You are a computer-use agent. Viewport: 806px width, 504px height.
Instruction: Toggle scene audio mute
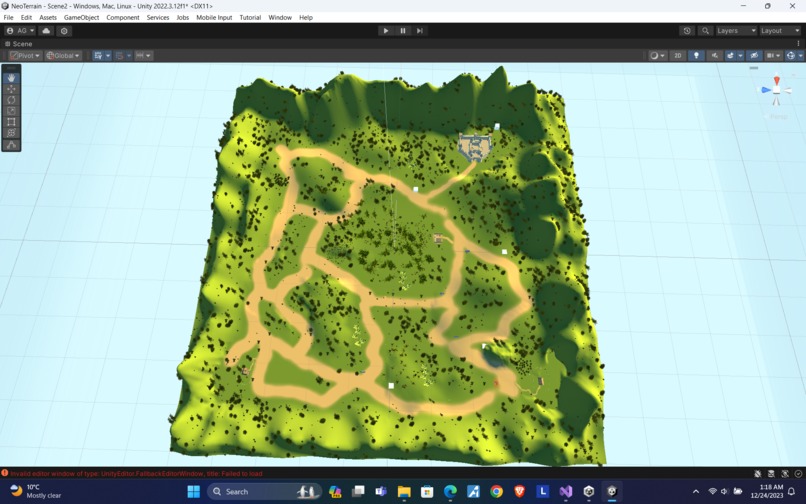(715, 56)
